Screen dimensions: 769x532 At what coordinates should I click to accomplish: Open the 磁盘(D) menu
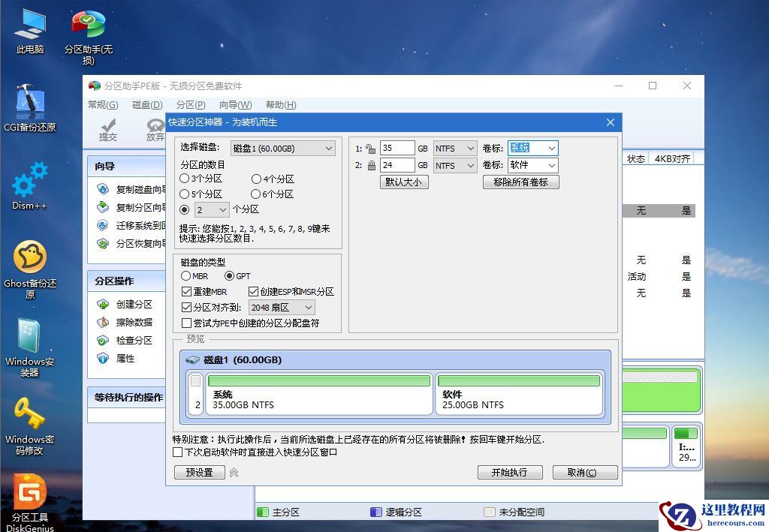[x=148, y=105]
